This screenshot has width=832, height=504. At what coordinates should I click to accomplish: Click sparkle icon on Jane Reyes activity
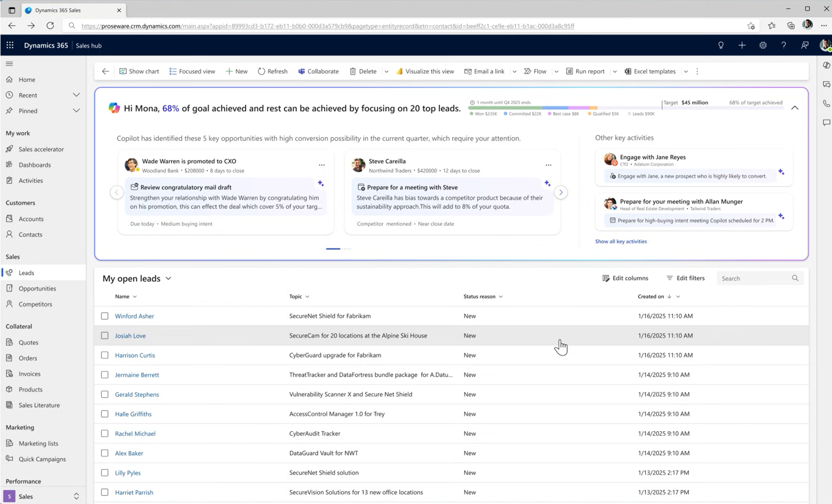(x=781, y=172)
